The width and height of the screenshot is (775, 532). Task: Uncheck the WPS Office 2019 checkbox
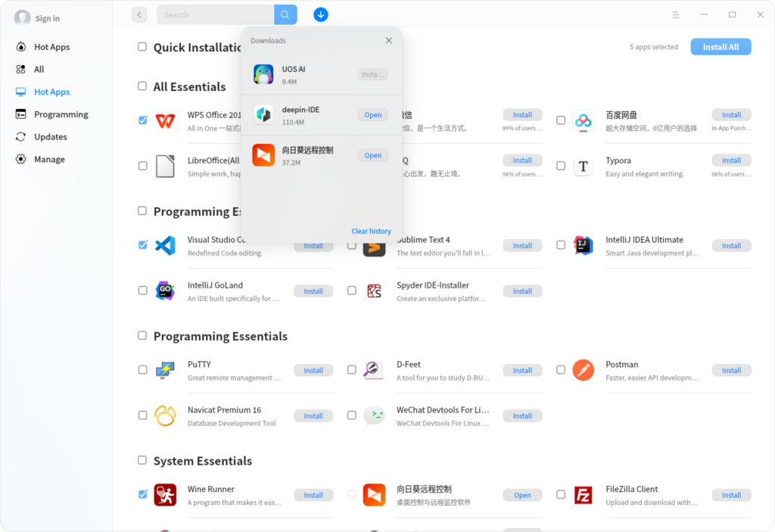pos(142,120)
